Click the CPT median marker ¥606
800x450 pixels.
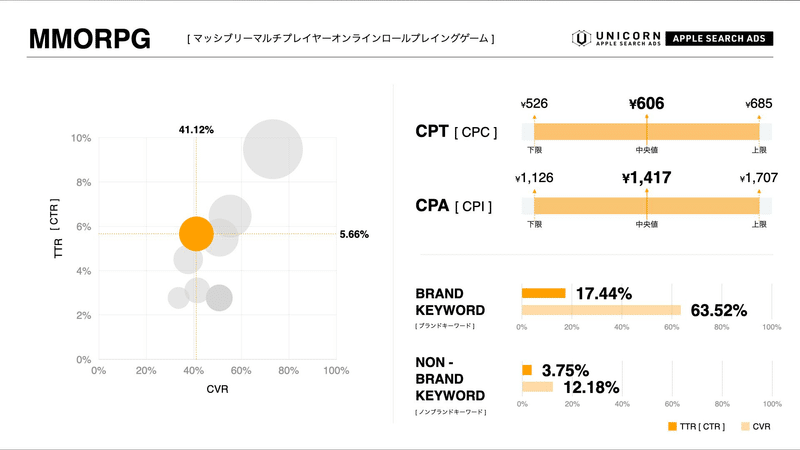click(646, 104)
